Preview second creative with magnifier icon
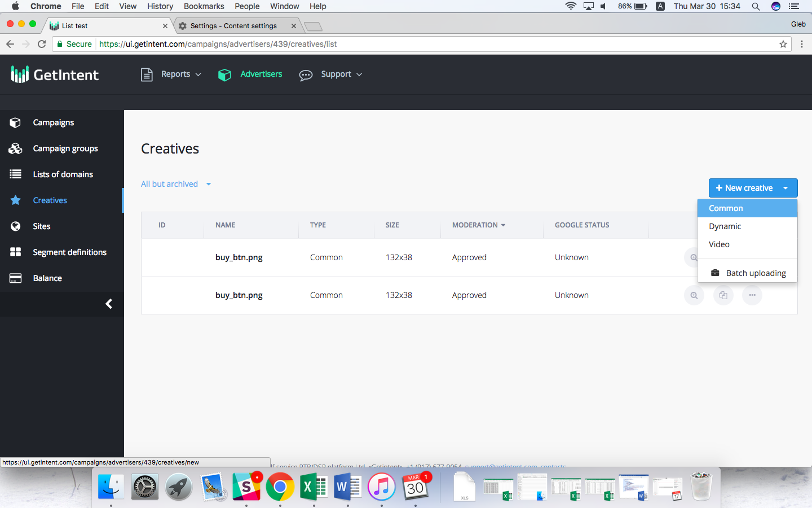Screen dimensions: 812x508 694,295
